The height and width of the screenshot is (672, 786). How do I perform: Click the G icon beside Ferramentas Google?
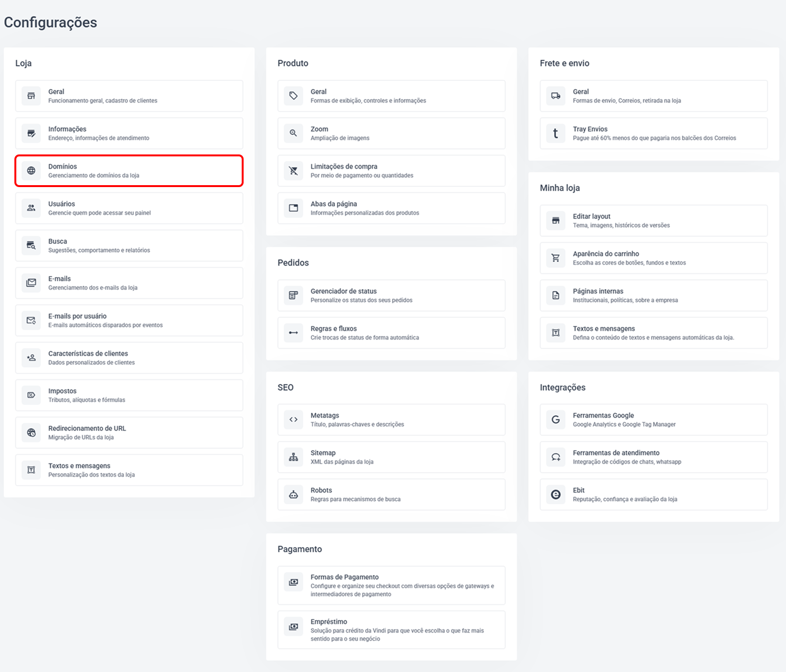pyautogui.click(x=556, y=420)
